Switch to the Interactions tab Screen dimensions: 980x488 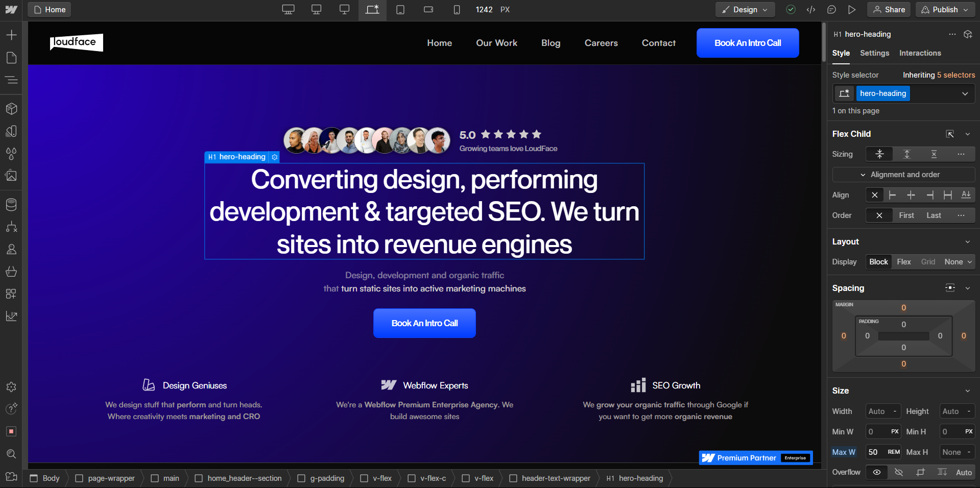920,53
